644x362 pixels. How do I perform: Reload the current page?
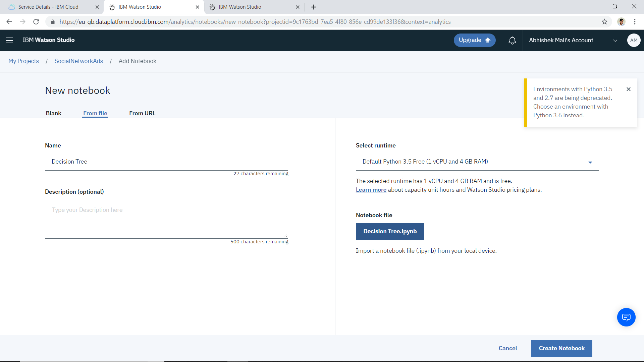tap(36, 22)
